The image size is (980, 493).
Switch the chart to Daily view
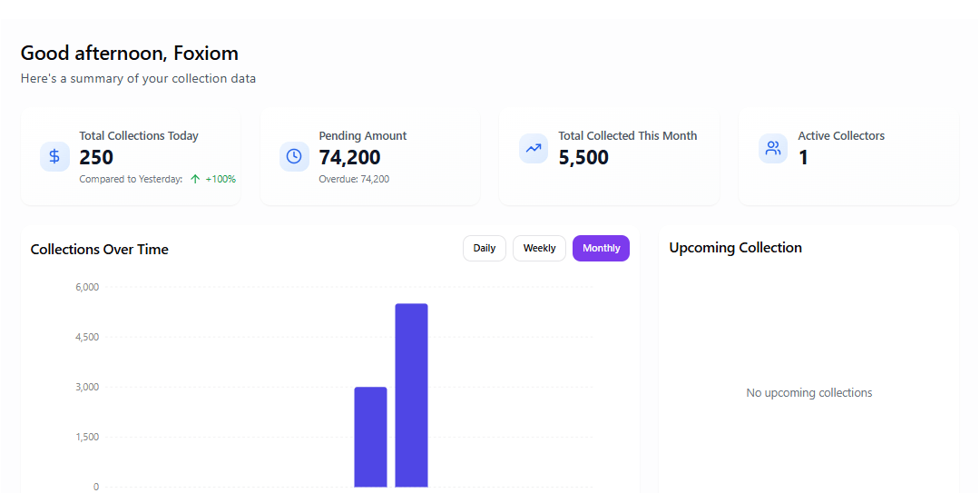point(485,248)
